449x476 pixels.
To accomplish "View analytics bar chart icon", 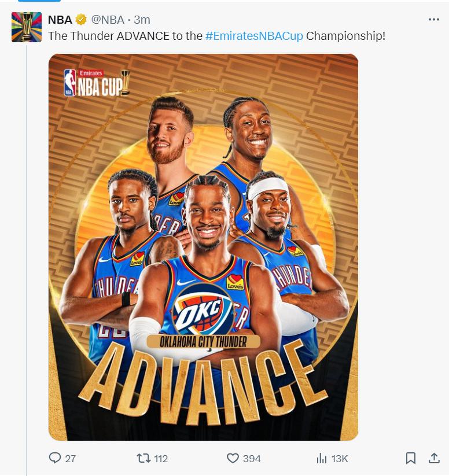I will (x=321, y=458).
